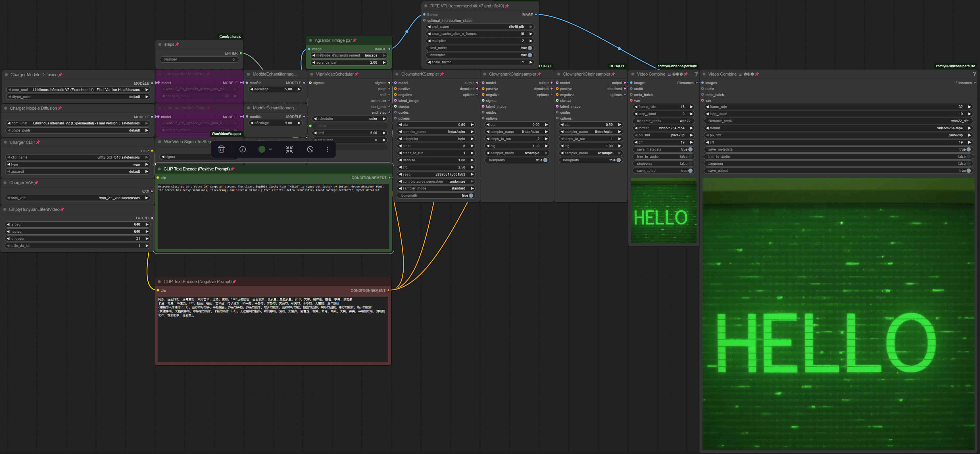Collapse the RIFE VFI node via its title dot
The image size is (980, 454).
tap(426, 6)
